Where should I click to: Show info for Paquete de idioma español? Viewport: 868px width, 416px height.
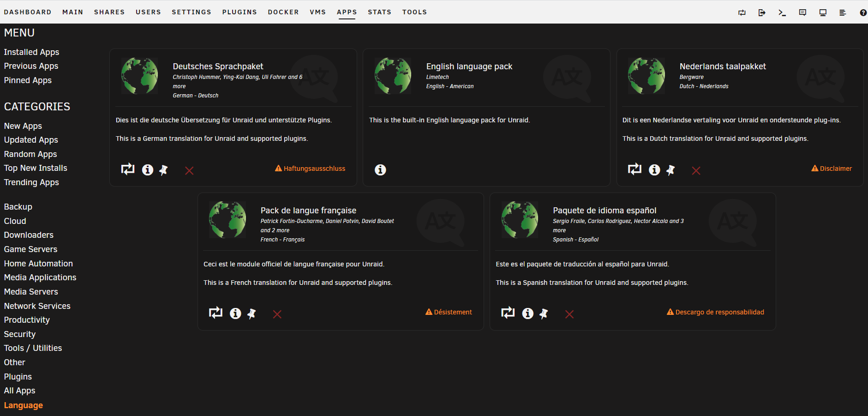[x=527, y=314]
